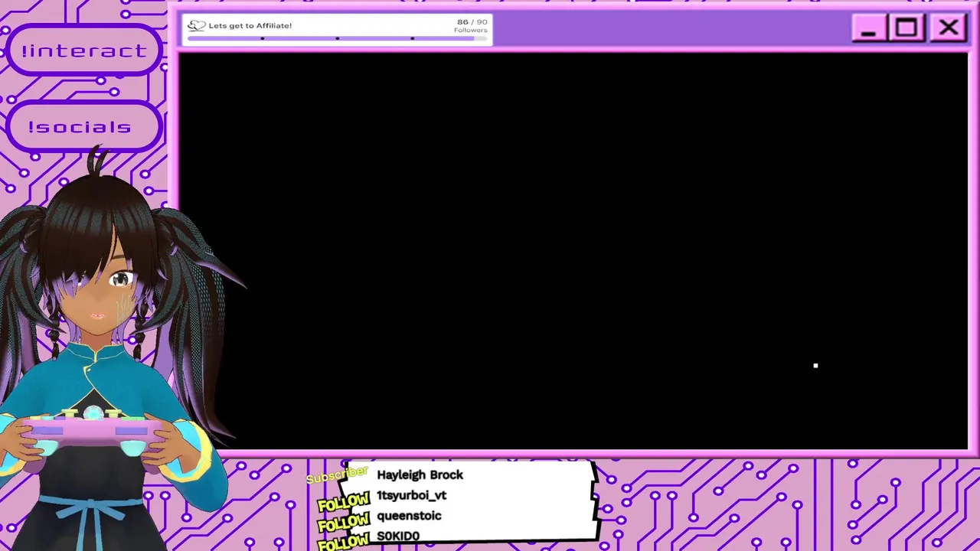Click the X close icon on the purple frame
Screen dimensions: 980x551
pos(949,28)
